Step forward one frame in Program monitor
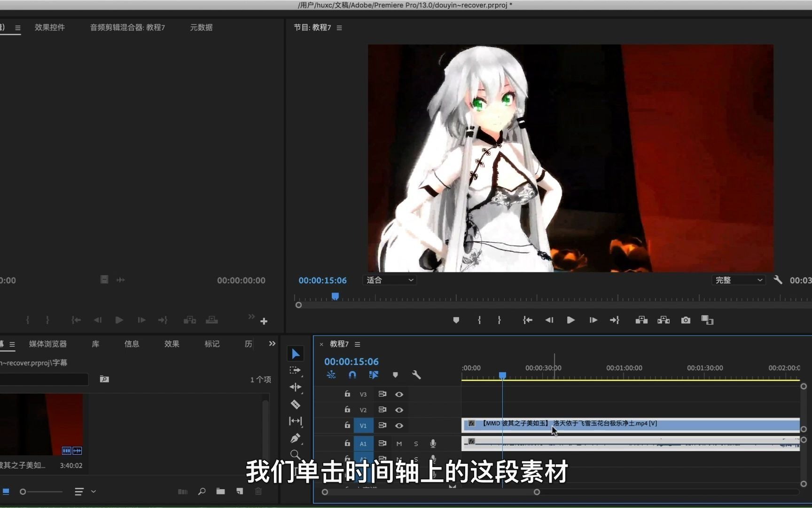Screen dimensions: 812x508 [x=593, y=320]
